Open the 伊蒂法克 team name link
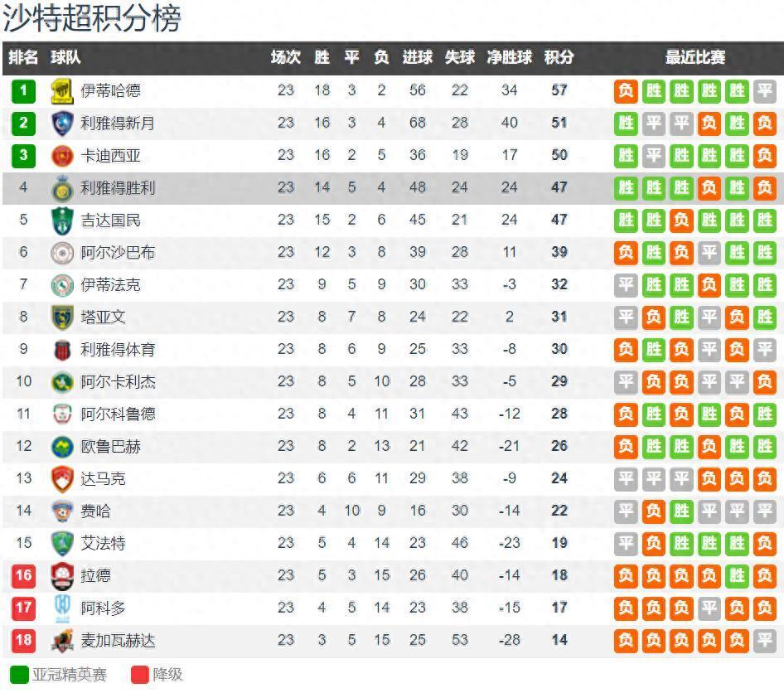The width and height of the screenshot is (784, 693). click(x=110, y=285)
